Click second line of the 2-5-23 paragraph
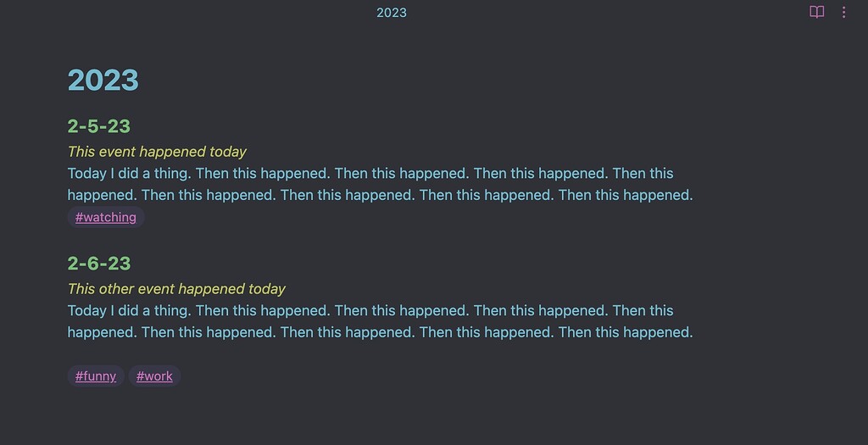The width and height of the screenshot is (868, 445). pos(380,195)
